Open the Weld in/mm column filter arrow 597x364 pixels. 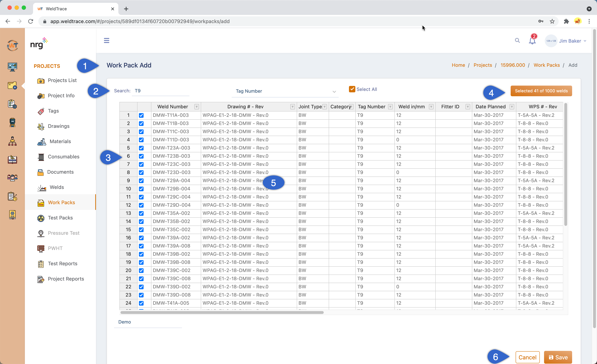coord(431,107)
